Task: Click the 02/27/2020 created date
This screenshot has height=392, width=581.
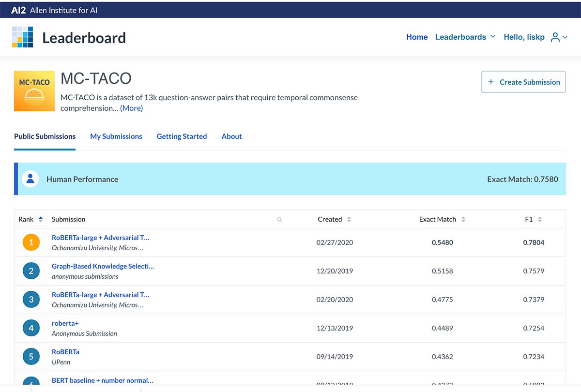Action: 335,242
